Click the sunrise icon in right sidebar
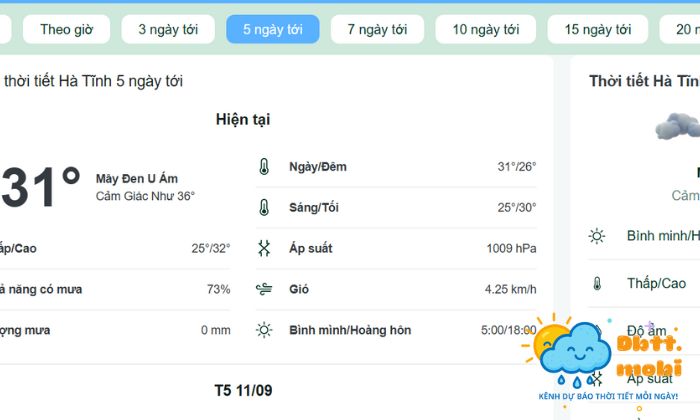The width and height of the screenshot is (700, 420). (x=597, y=236)
